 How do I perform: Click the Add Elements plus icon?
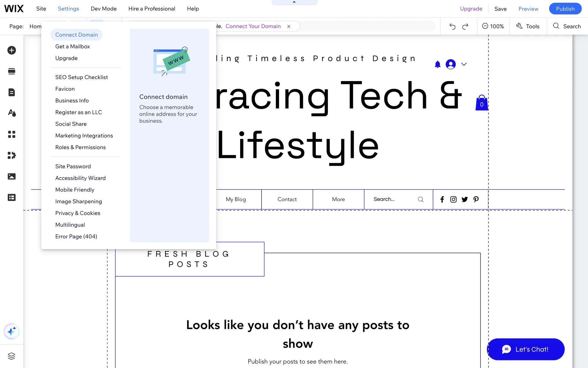[12, 50]
